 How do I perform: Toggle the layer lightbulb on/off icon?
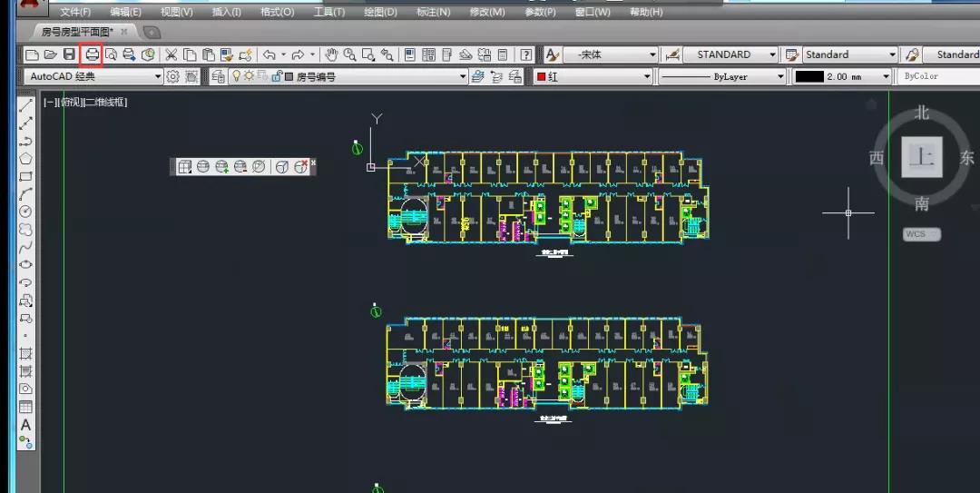(237, 77)
